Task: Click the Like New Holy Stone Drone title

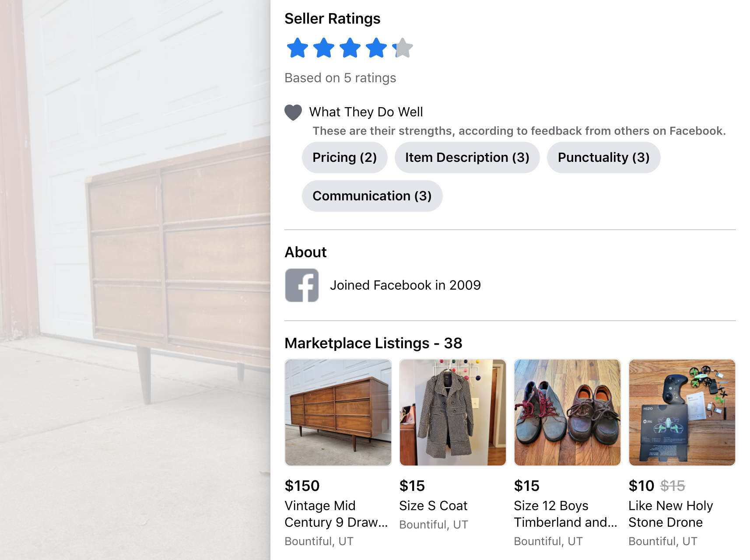Action: [671, 514]
